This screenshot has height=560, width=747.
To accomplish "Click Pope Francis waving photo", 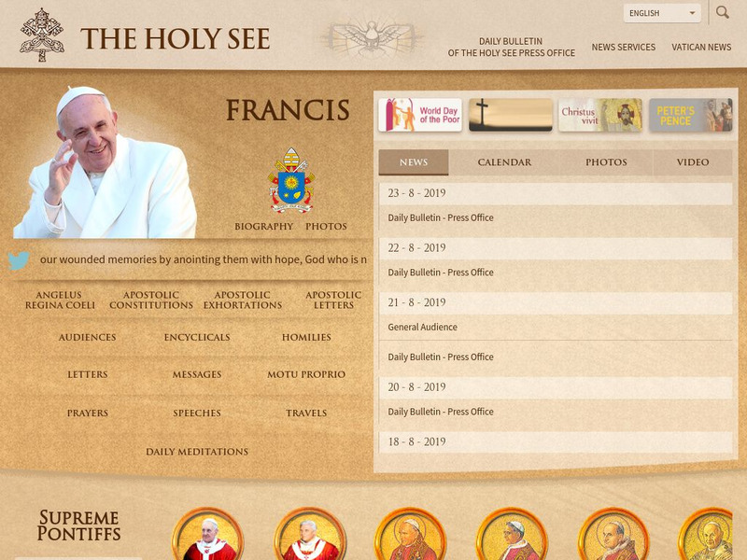I will (105, 161).
